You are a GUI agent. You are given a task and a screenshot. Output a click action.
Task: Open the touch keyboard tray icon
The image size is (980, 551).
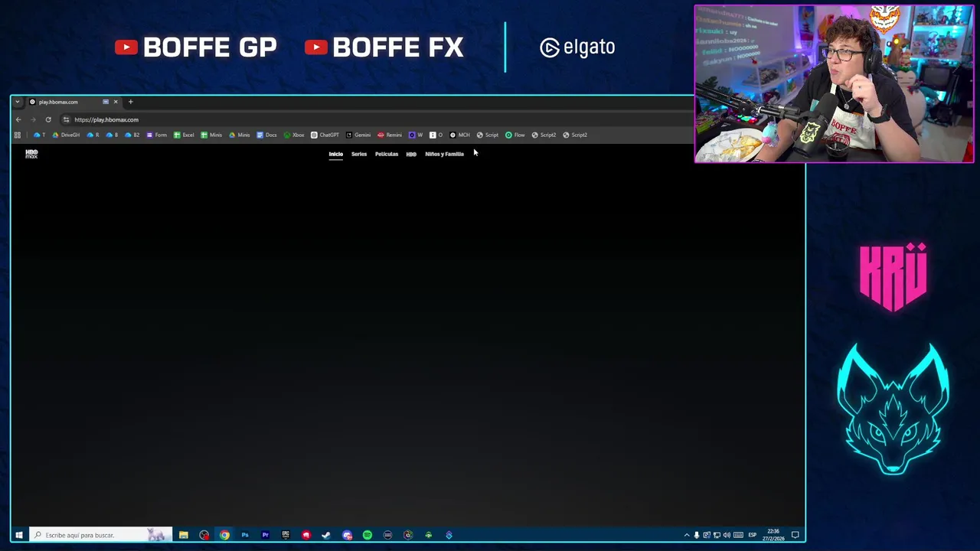pos(738,535)
